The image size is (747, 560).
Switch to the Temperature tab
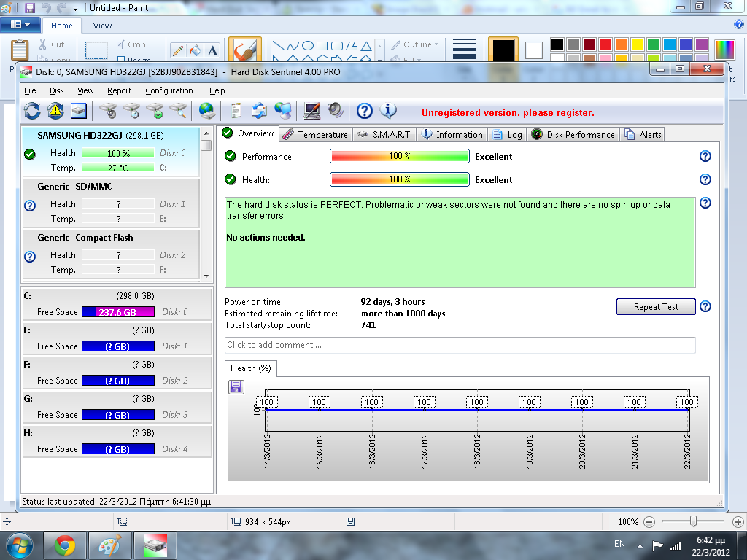click(315, 135)
